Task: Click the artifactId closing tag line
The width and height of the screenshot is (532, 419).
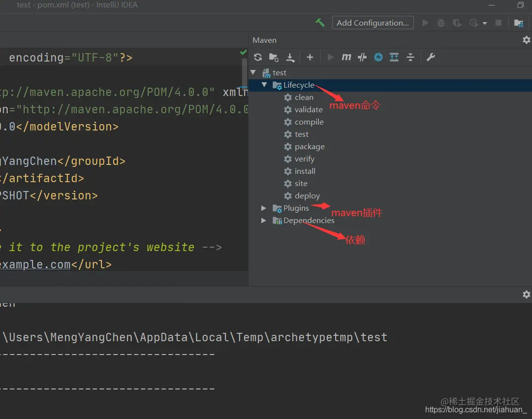Action: pyautogui.click(x=42, y=178)
